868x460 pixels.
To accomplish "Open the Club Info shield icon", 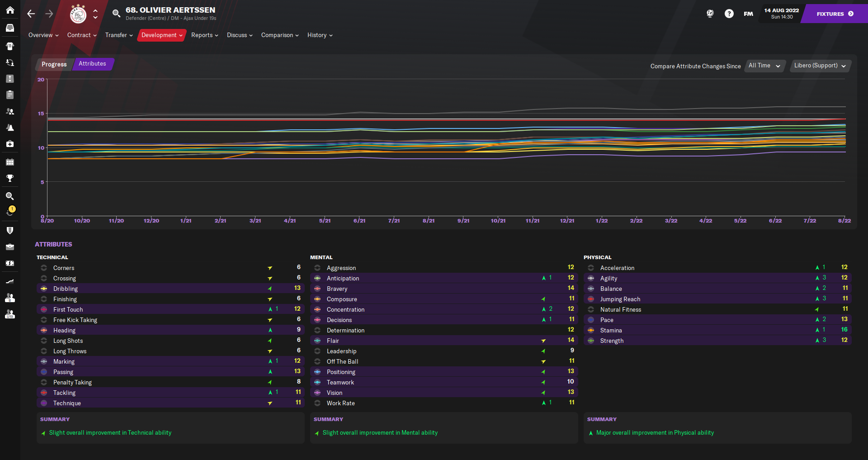I will 10,231.
